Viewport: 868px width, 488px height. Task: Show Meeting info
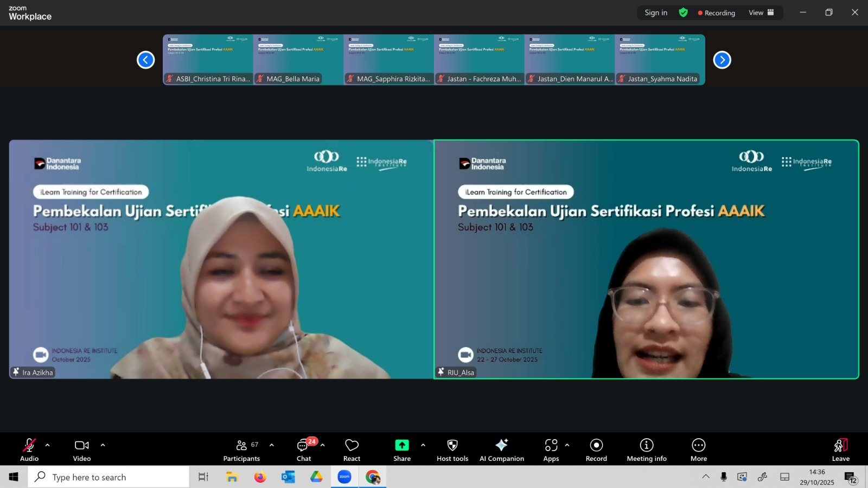[647, 450]
